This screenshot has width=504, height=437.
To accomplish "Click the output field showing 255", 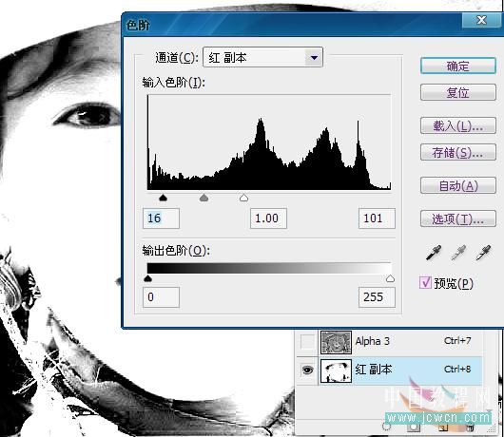I will (377, 297).
